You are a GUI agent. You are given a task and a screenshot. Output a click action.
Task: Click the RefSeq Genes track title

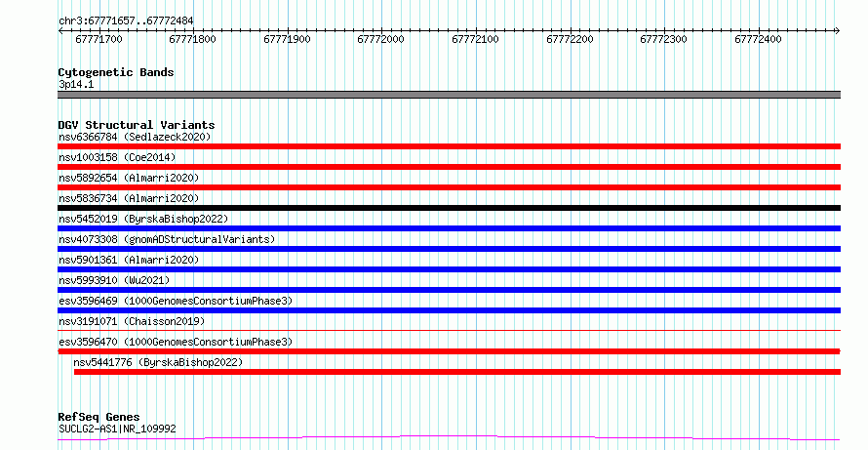click(x=99, y=418)
